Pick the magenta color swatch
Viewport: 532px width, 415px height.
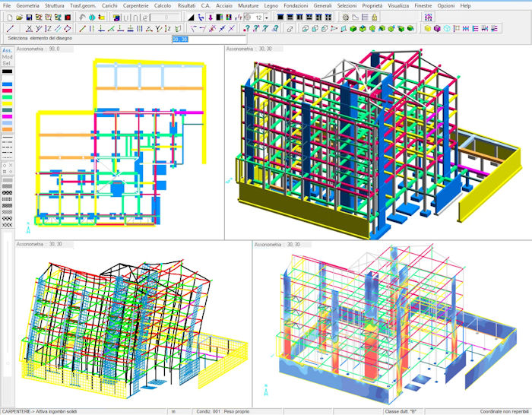tap(7, 116)
